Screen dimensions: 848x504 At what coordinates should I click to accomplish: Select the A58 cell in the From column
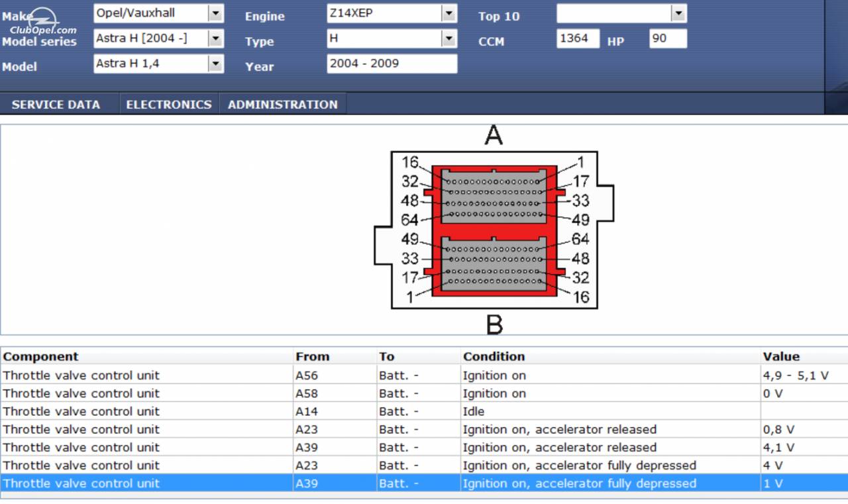335,393
